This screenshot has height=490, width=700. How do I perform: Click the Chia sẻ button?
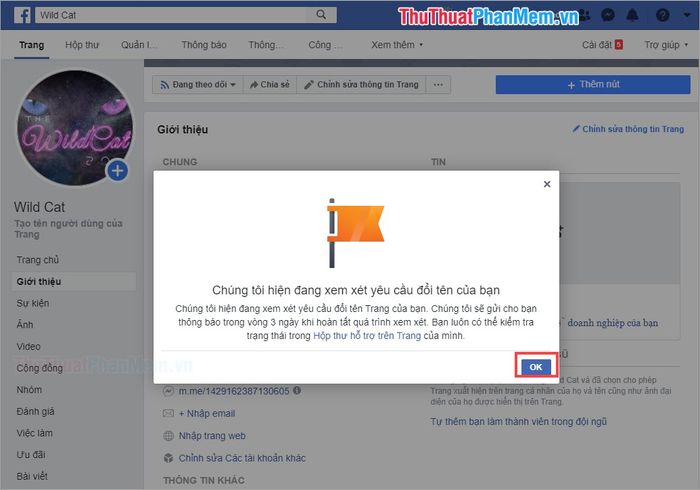pyautogui.click(x=270, y=84)
